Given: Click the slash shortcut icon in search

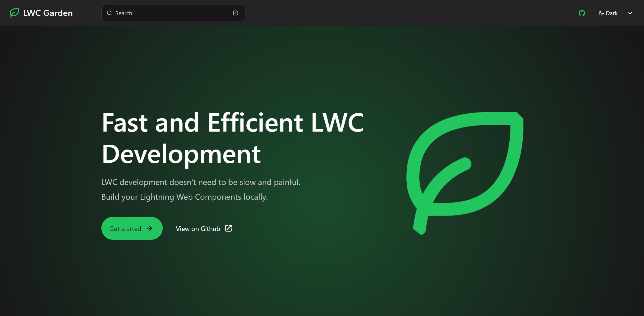Looking at the screenshot, I should pyautogui.click(x=235, y=13).
